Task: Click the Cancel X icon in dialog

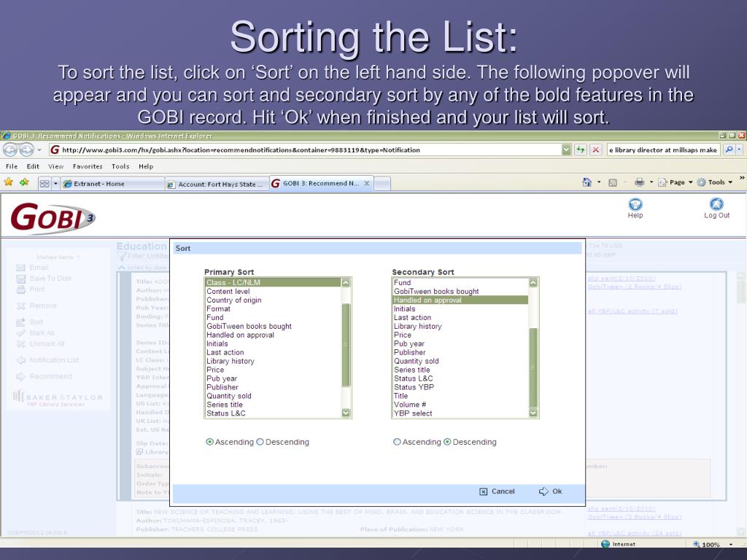Action: click(x=483, y=491)
